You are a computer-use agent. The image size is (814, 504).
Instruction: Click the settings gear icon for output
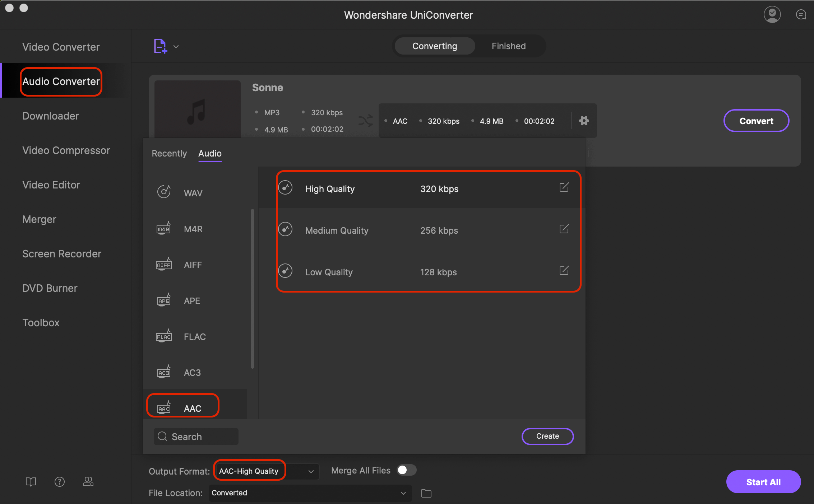point(583,121)
